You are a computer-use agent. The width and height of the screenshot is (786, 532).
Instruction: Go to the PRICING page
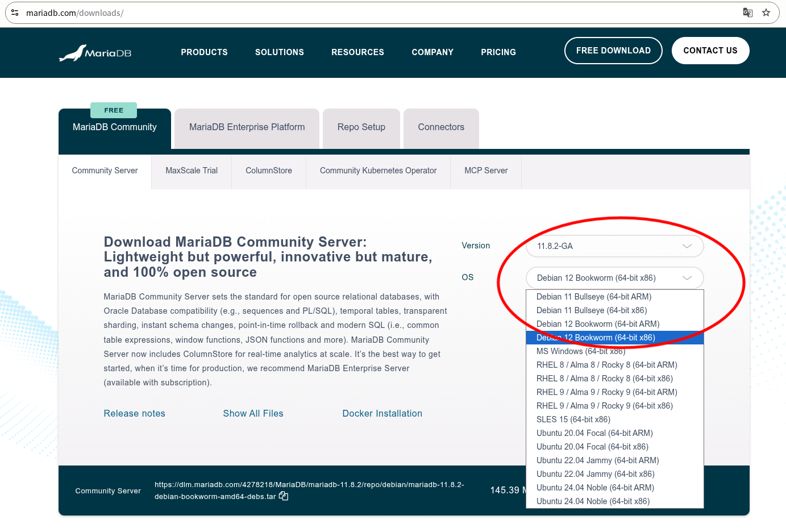pos(498,52)
